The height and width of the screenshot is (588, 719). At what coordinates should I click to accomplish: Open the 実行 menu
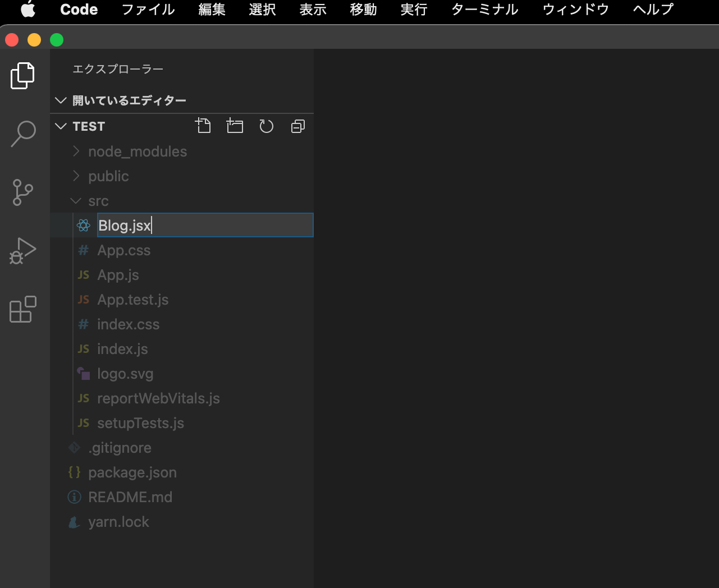(414, 10)
